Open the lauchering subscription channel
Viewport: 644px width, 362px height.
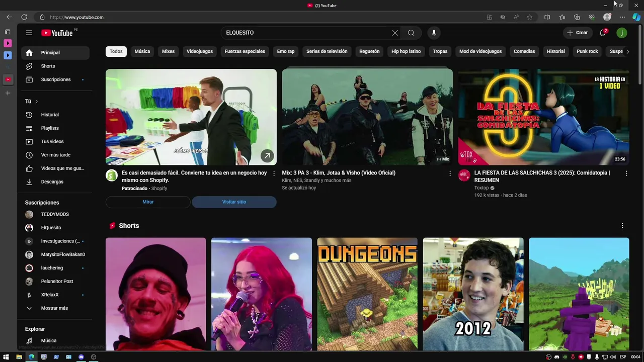point(55,268)
